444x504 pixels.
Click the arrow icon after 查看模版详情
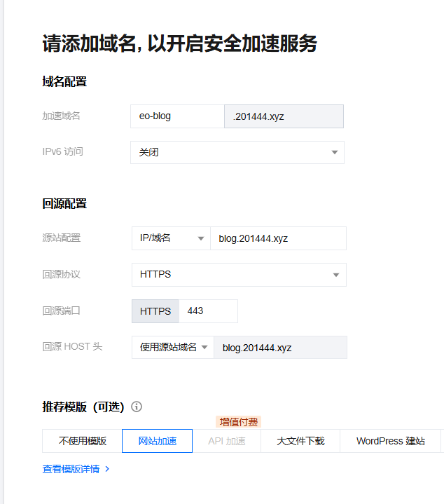tap(107, 469)
